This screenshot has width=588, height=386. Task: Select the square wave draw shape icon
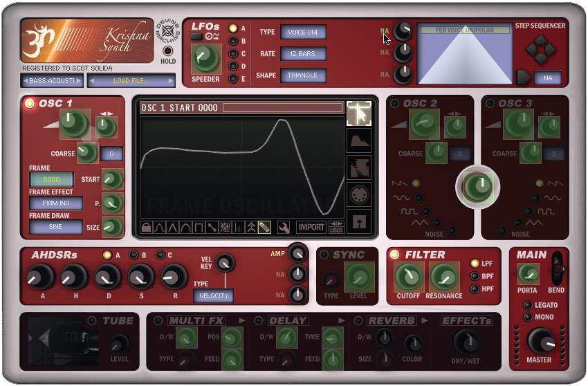coord(199,228)
